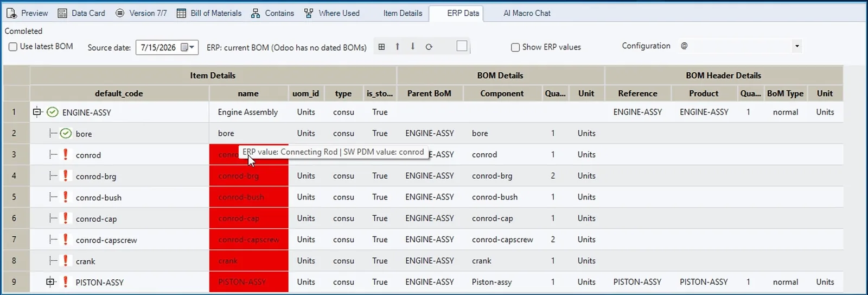868x295 pixels.
Task: Expand the PISTON-ASSY tree node
Action: tap(50, 282)
